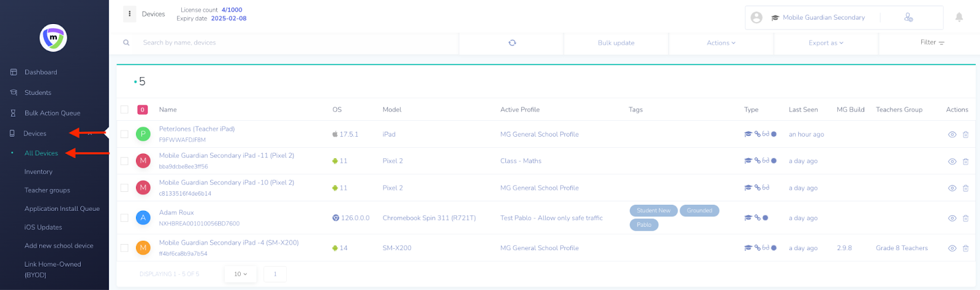Image resolution: width=980 pixels, height=290 pixels.
Task: Open the three-dot menu beside Devices title
Action: (x=129, y=13)
